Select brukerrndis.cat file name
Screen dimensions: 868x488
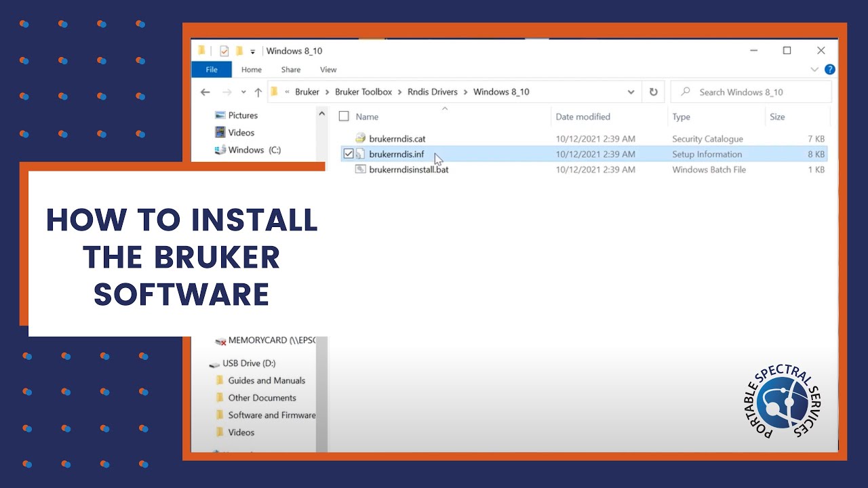click(x=397, y=138)
